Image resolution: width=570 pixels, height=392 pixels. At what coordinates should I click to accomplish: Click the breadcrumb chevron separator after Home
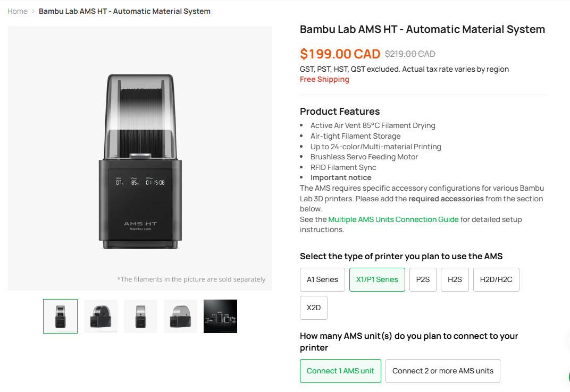coord(33,11)
